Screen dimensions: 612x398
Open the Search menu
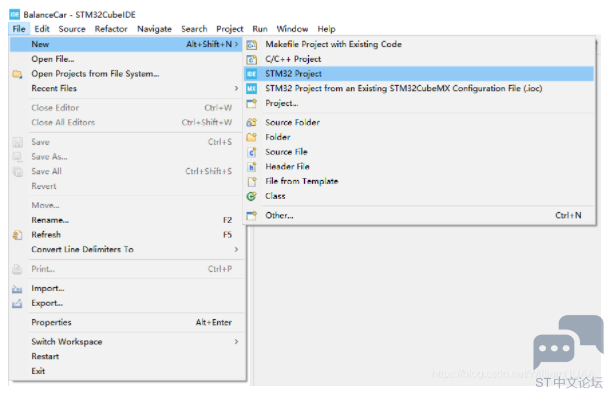194,29
